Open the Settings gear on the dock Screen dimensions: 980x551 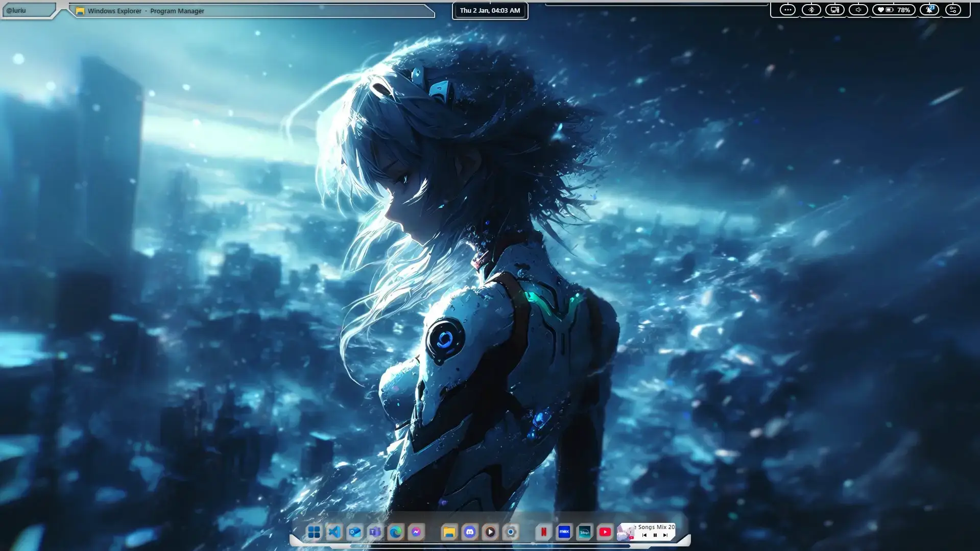[x=511, y=532]
